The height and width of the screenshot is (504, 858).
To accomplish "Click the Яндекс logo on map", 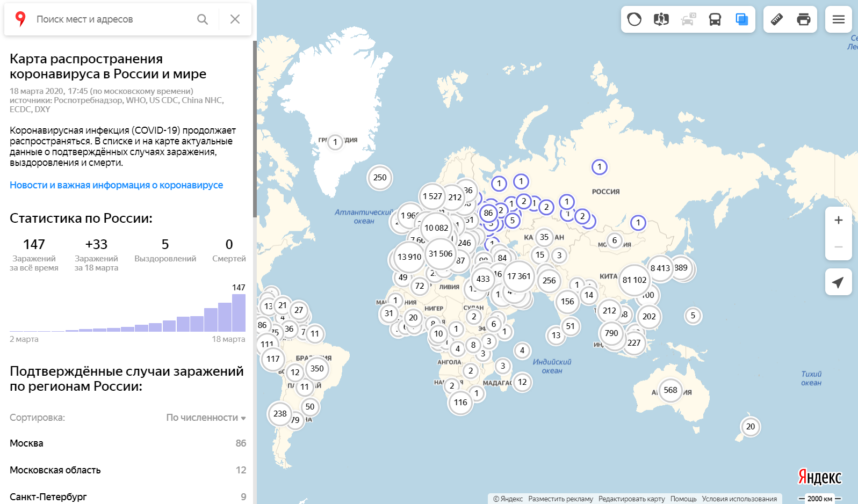I will pos(819,477).
